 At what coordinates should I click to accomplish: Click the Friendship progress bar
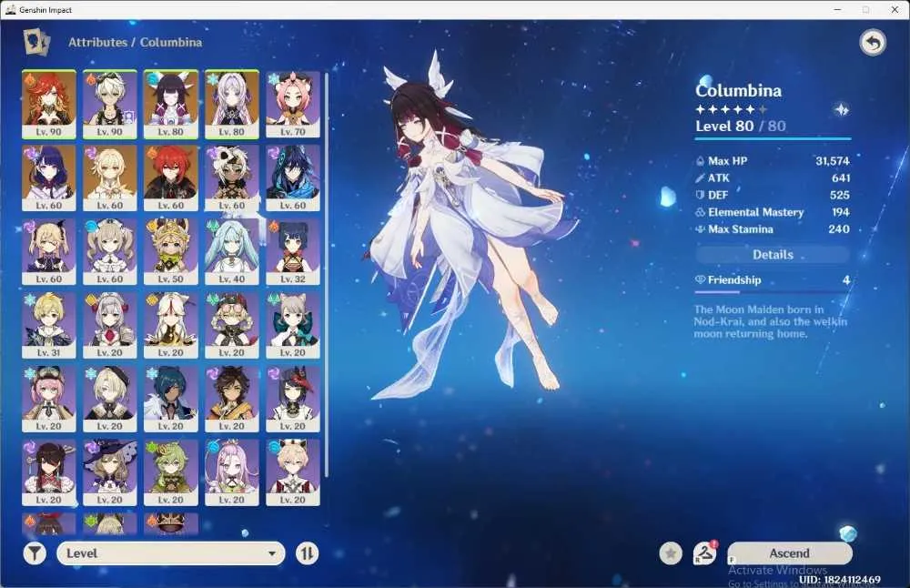tap(773, 292)
